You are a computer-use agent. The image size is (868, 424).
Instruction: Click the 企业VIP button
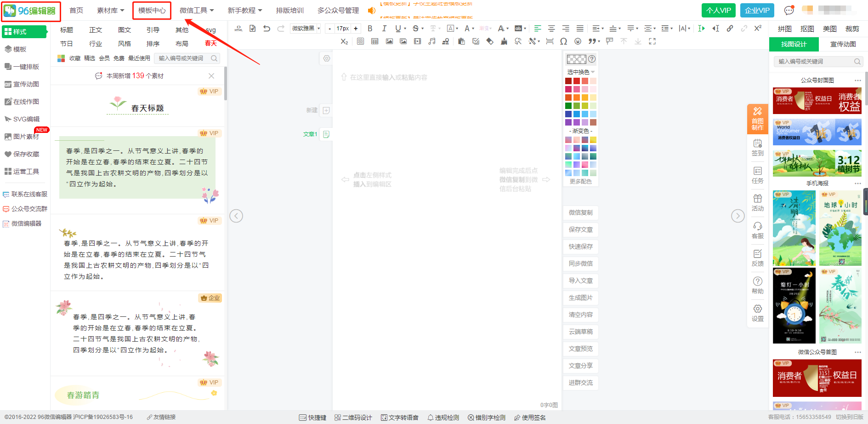click(x=757, y=10)
